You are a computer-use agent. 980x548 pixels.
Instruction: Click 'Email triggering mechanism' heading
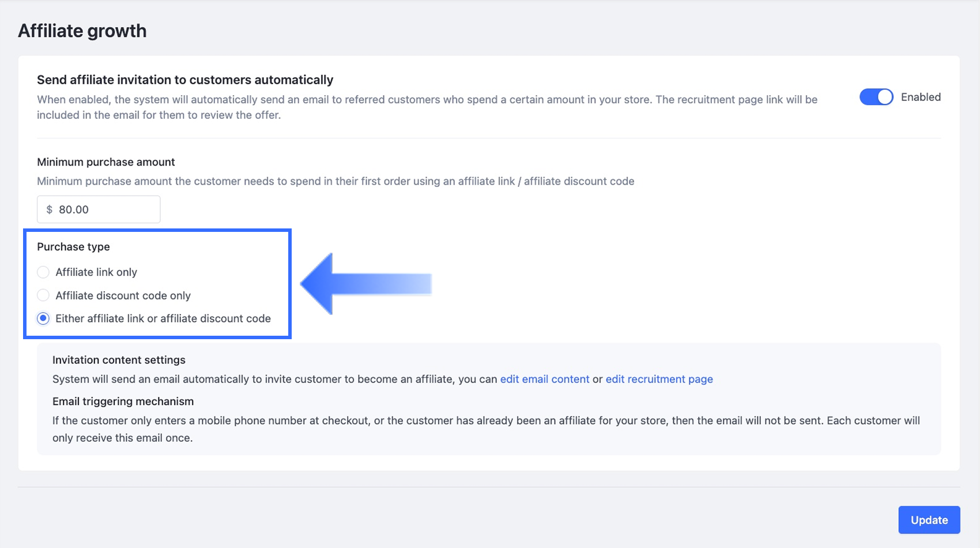point(123,401)
